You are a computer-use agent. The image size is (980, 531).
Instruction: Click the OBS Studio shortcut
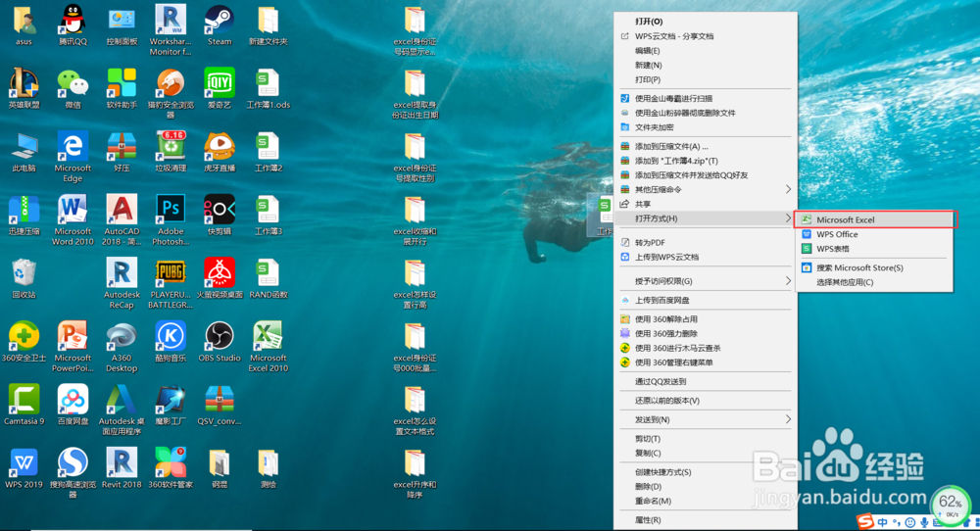[220, 342]
